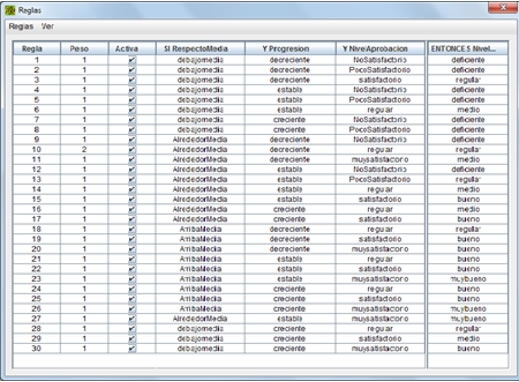Click creciente cell in rule 26
The image size is (519, 382).
tap(290, 309)
